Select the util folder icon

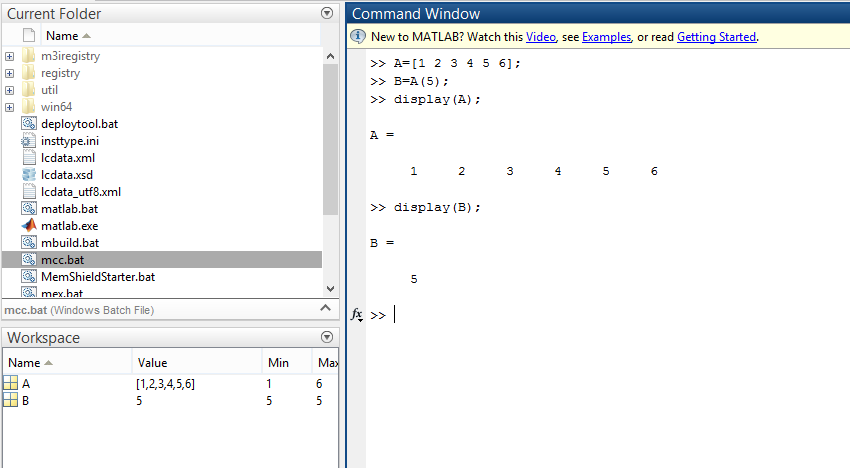point(29,89)
